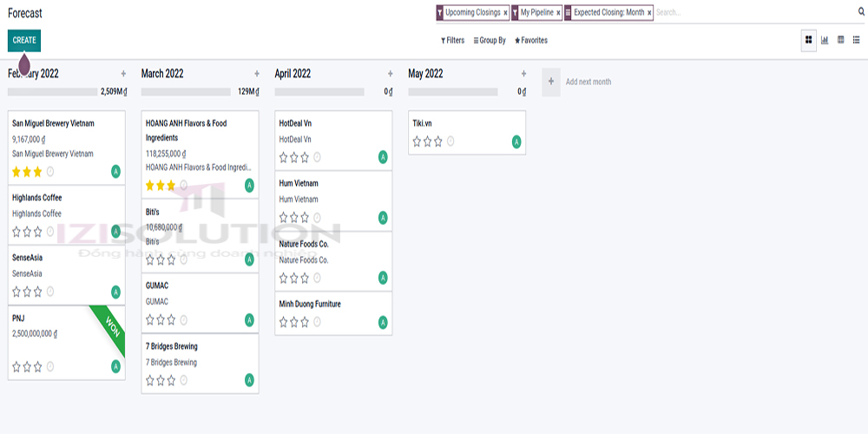Set GUMAC priority to three stars

[x=171, y=320]
